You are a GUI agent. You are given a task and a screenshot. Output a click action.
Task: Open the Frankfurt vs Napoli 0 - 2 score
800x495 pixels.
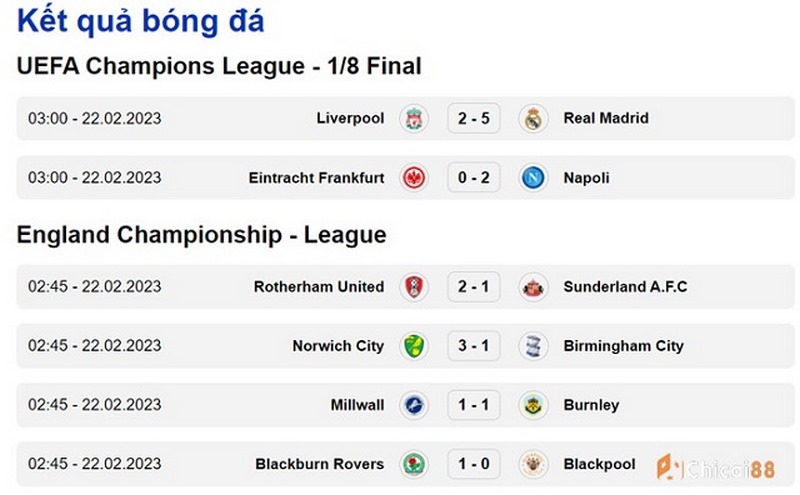click(x=473, y=178)
